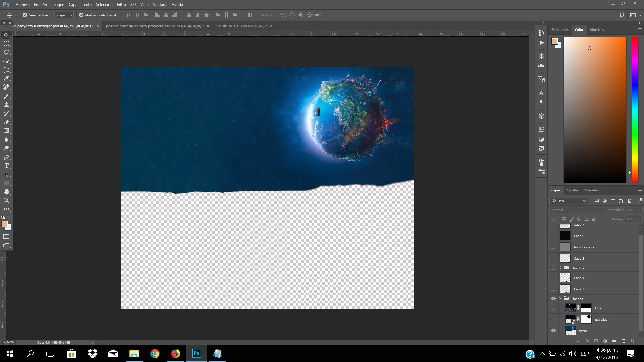
Task: Toggle Mostrar contr. transf. checkbox
Action: coord(81,15)
